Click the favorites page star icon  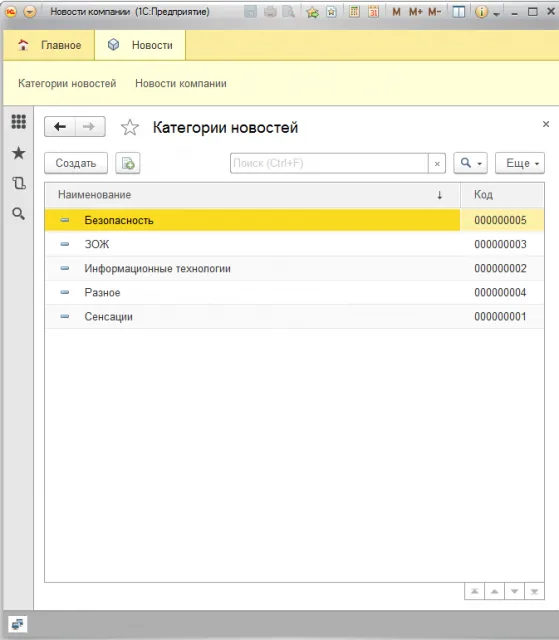pos(331,12)
